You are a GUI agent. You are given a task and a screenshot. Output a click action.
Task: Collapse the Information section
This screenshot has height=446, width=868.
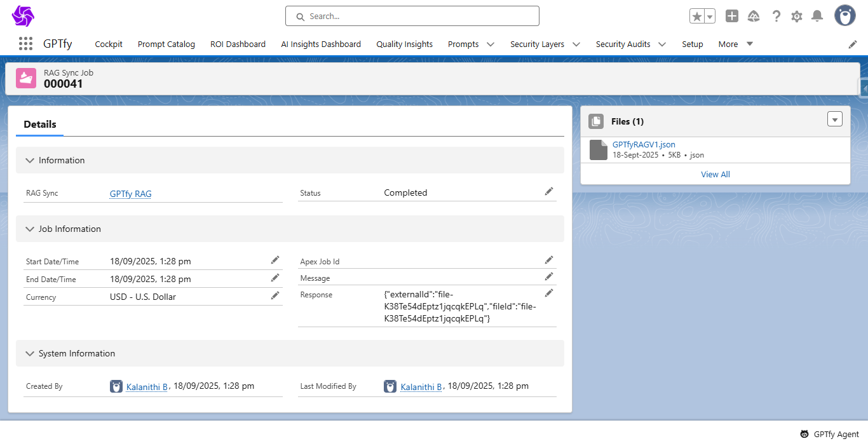(30, 161)
